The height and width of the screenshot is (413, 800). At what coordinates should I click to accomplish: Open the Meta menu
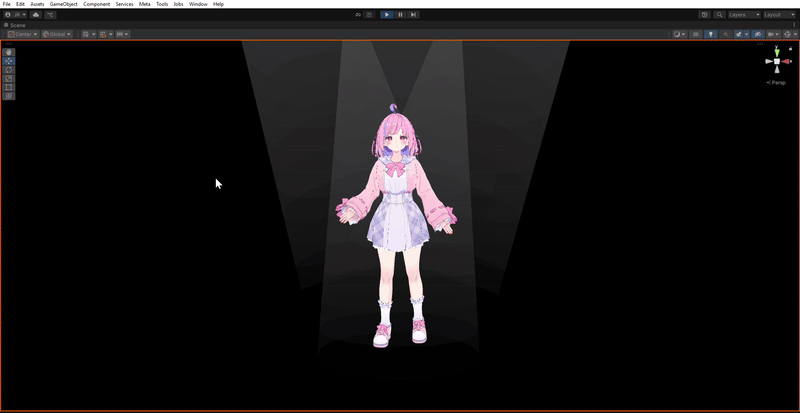144,4
